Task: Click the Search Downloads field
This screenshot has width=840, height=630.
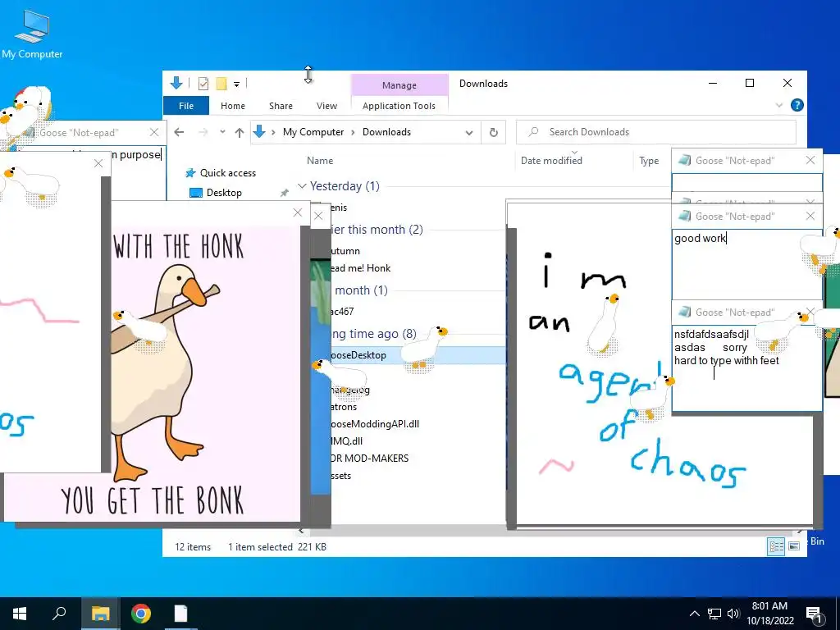Action: tap(655, 132)
